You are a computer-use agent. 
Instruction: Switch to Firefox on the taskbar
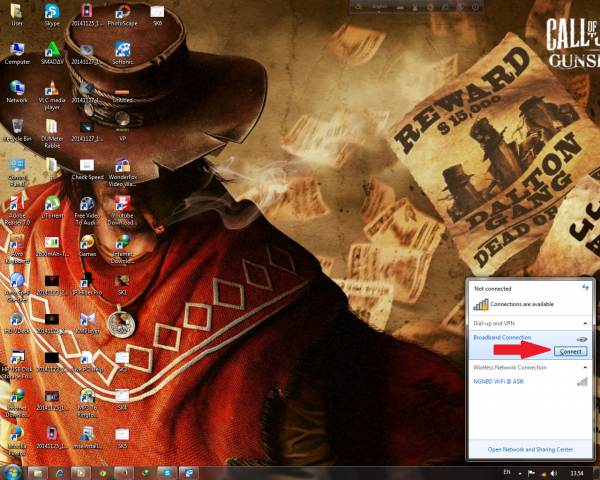[124, 473]
